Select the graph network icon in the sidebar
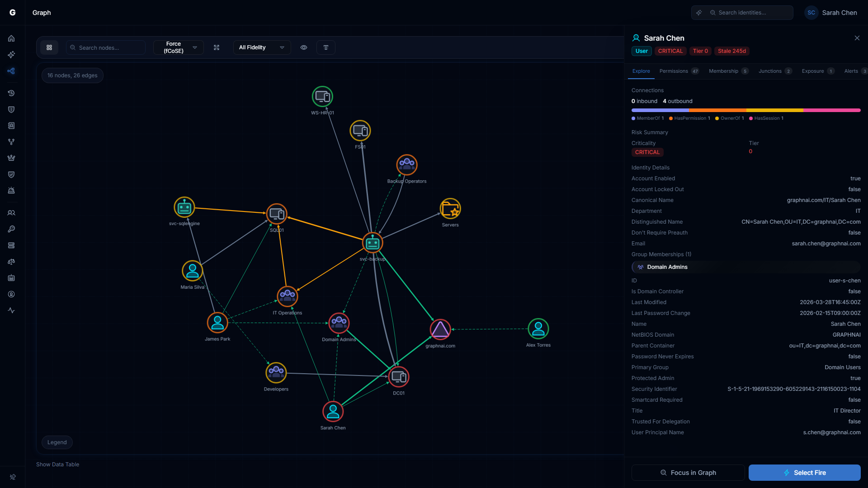 [11, 71]
